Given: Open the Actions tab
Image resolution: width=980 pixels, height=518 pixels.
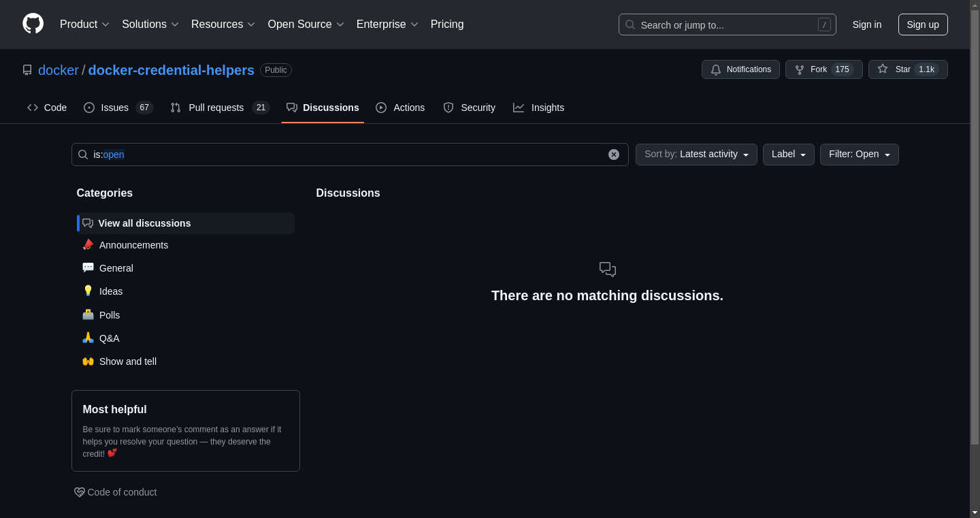Looking at the screenshot, I should coord(400,108).
